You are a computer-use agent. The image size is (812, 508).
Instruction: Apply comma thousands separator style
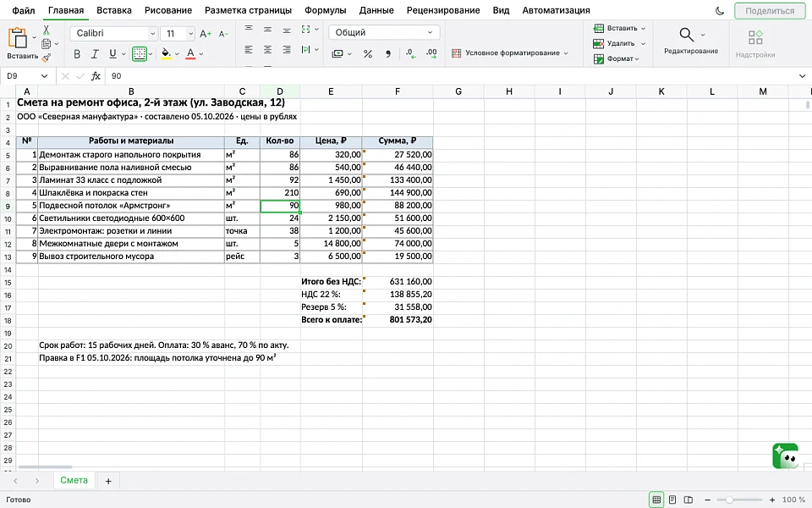[388, 54]
